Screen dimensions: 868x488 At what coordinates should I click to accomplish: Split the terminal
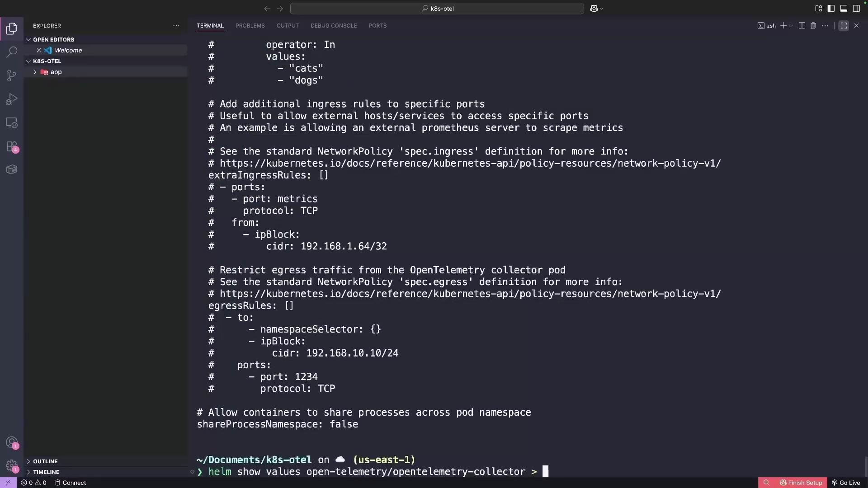[802, 26]
